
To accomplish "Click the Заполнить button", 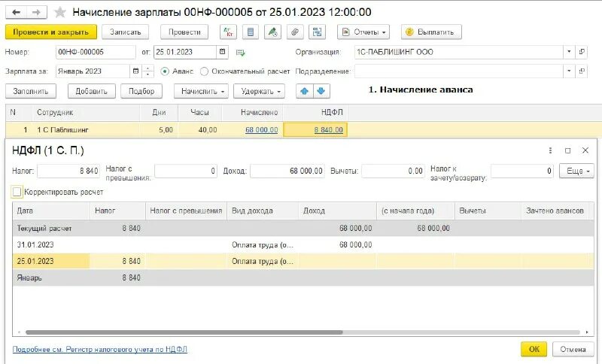I will (x=31, y=91).
